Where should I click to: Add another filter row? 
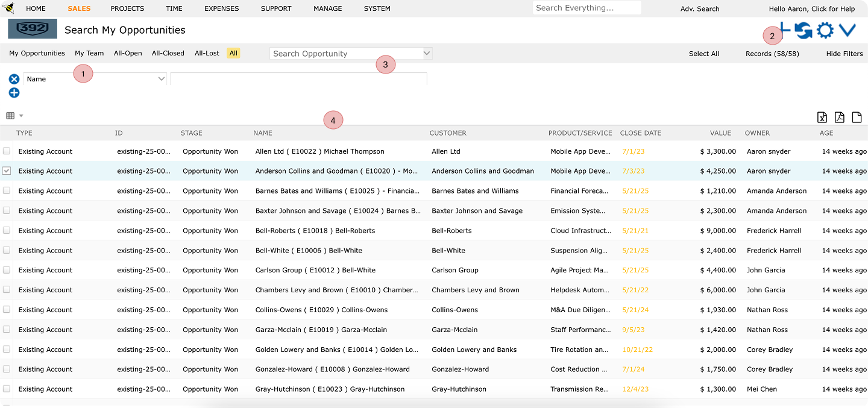coord(14,93)
